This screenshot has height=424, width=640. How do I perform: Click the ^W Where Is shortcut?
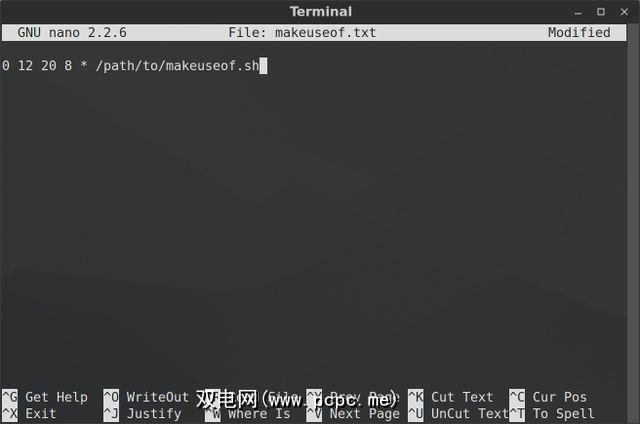[x=248, y=413]
